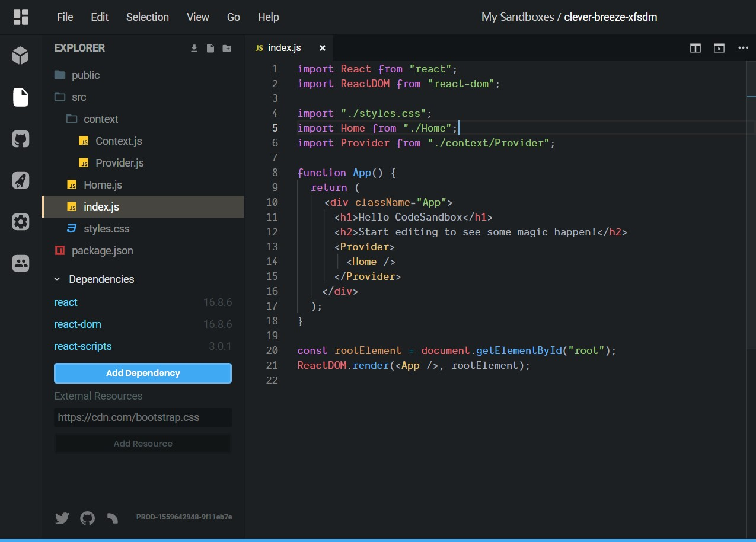This screenshot has height=542, width=756.
Task: Click the "Hello CodeSandbox" heading code line
Action: 413,217
